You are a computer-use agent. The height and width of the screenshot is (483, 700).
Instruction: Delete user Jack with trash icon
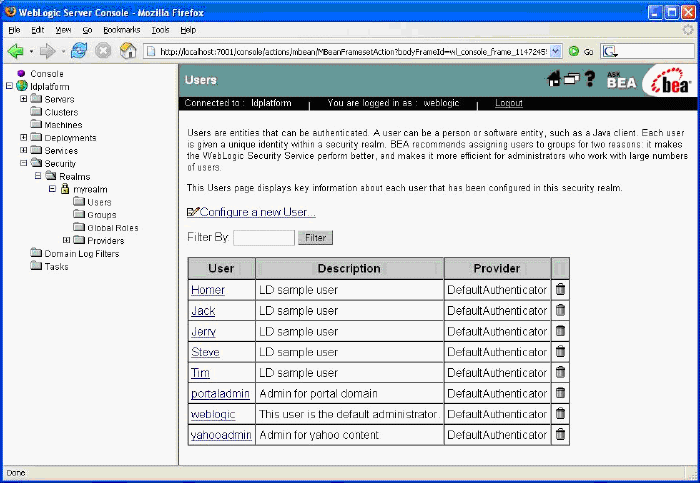560,310
